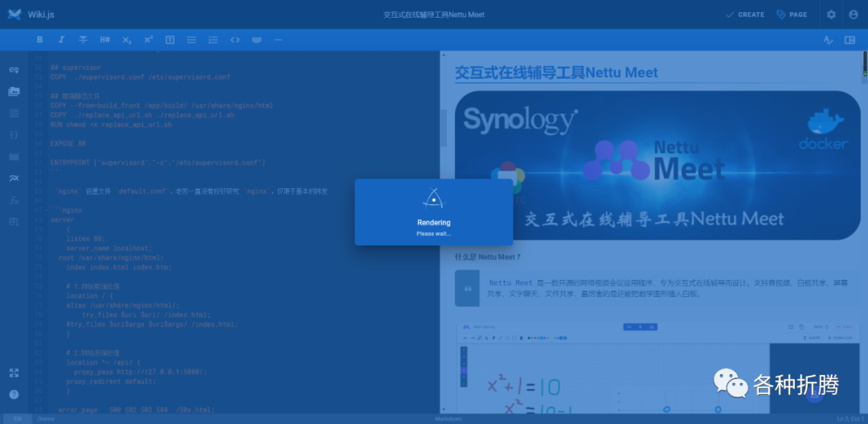Click the "RUN chmod +x replace_api_url.sh" line
868x424 pixels.
click(111, 125)
